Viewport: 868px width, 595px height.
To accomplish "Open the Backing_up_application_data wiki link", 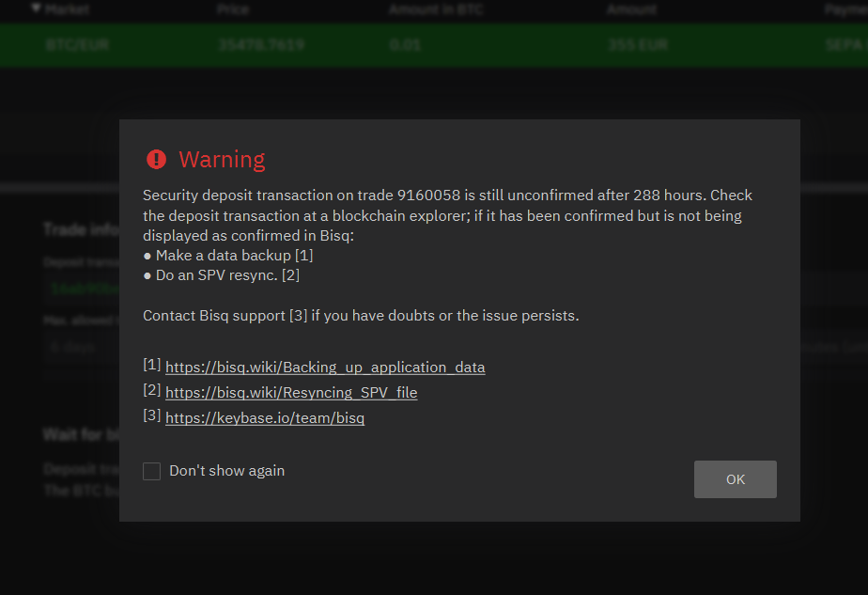I will click(x=325, y=368).
